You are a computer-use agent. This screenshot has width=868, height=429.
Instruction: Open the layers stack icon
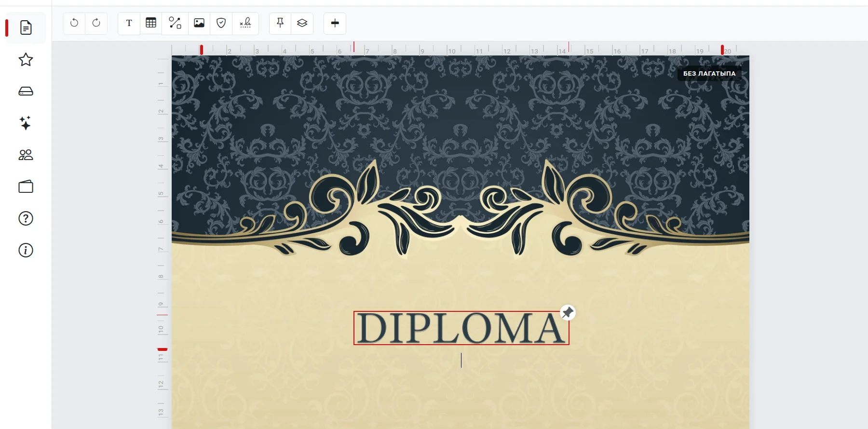pyautogui.click(x=302, y=23)
